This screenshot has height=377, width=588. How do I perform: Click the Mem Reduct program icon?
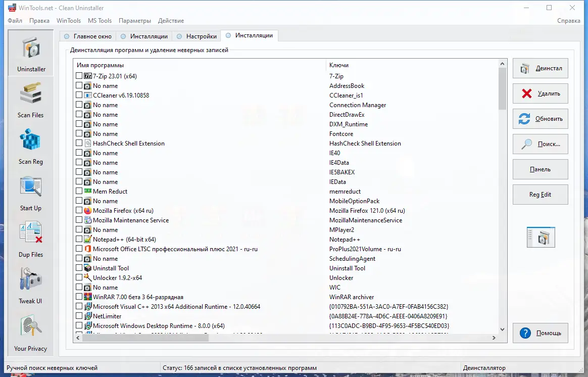click(87, 192)
